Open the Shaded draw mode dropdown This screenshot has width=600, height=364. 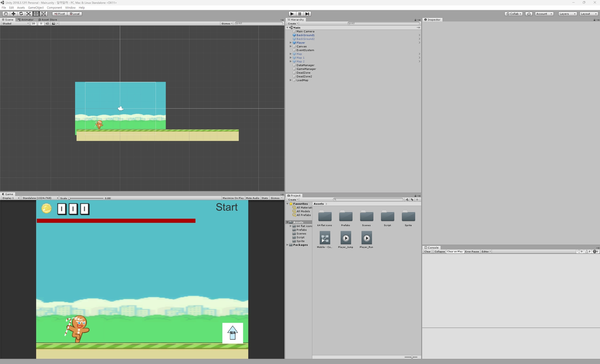click(15, 23)
